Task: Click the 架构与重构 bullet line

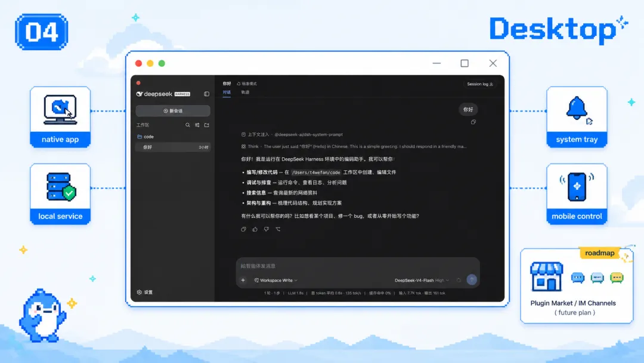Action: (x=292, y=204)
